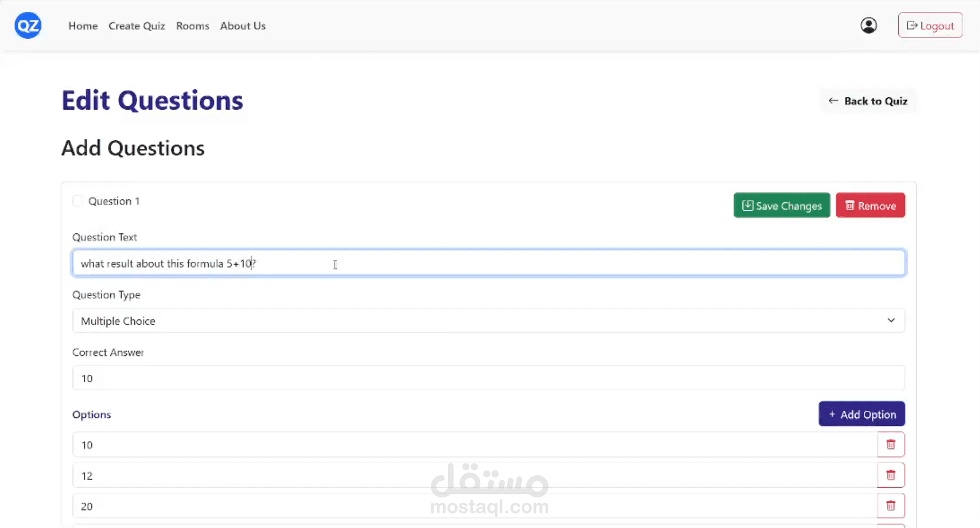Screen dimensions: 980x528
Task: Open Create Quiz page
Action: coord(137,26)
